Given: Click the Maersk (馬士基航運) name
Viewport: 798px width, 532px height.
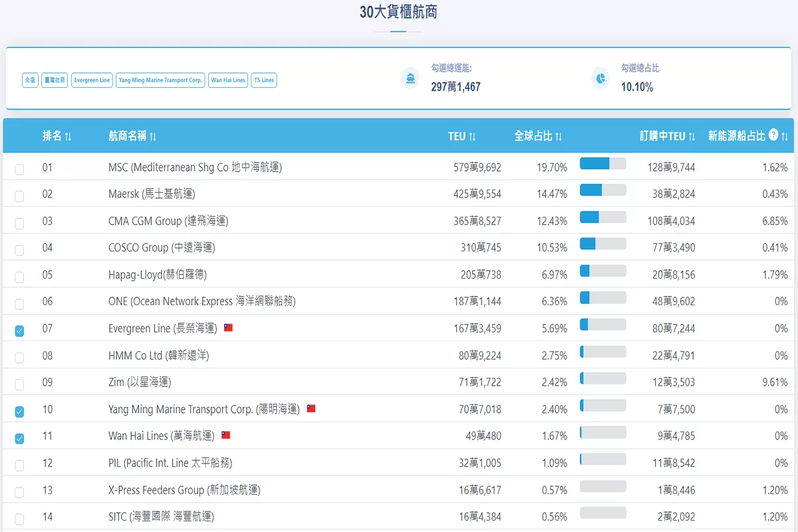Looking at the screenshot, I should [152, 194].
